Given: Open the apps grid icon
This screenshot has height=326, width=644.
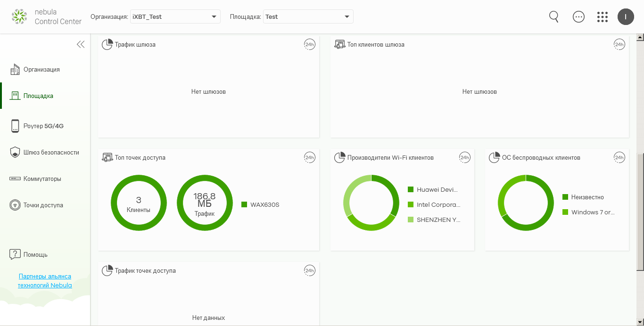Looking at the screenshot, I should 603,17.
